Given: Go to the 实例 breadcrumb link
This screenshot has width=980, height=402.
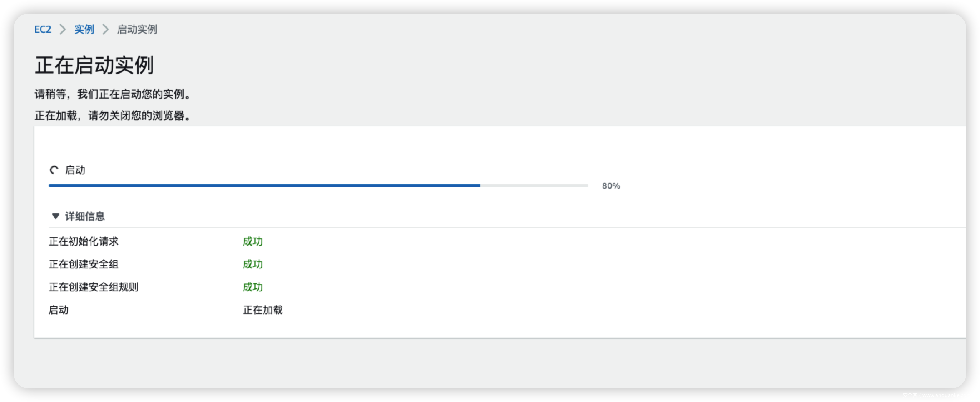Looking at the screenshot, I should [x=84, y=29].
